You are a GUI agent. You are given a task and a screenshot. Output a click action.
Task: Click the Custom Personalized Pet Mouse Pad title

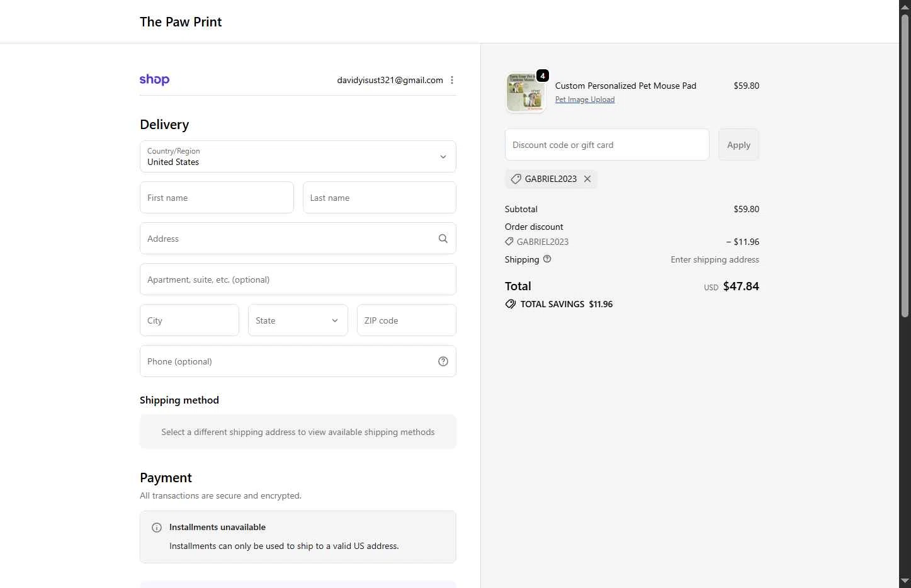(626, 86)
